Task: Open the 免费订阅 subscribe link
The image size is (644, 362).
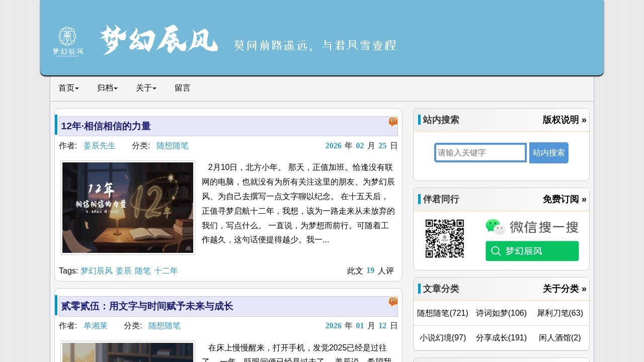Action: tap(564, 199)
